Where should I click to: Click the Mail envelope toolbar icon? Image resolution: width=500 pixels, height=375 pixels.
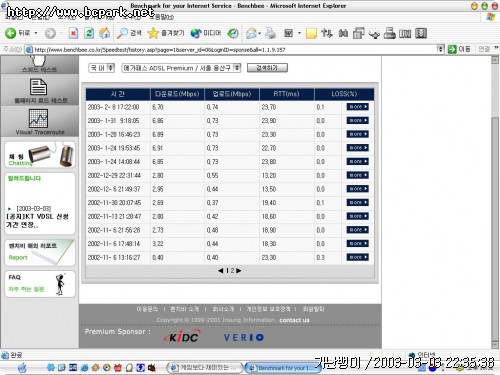click(251, 33)
